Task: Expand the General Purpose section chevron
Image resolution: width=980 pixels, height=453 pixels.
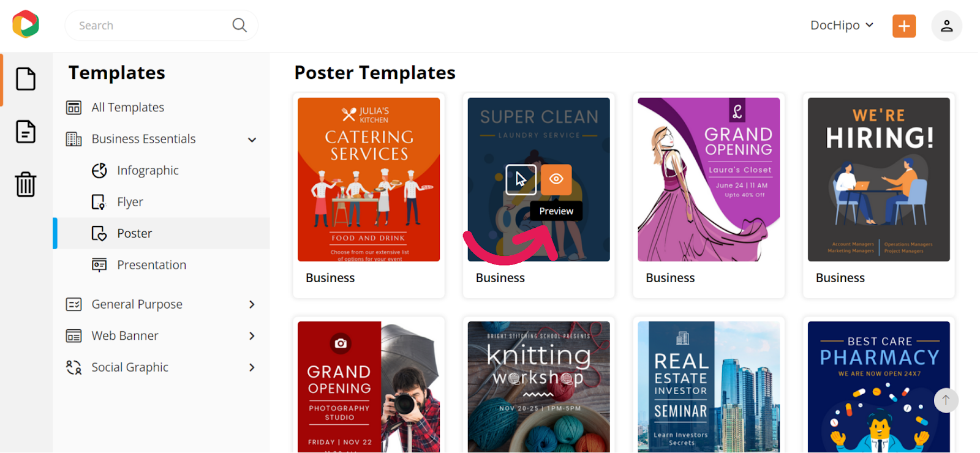Action: click(x=252, y=304)
